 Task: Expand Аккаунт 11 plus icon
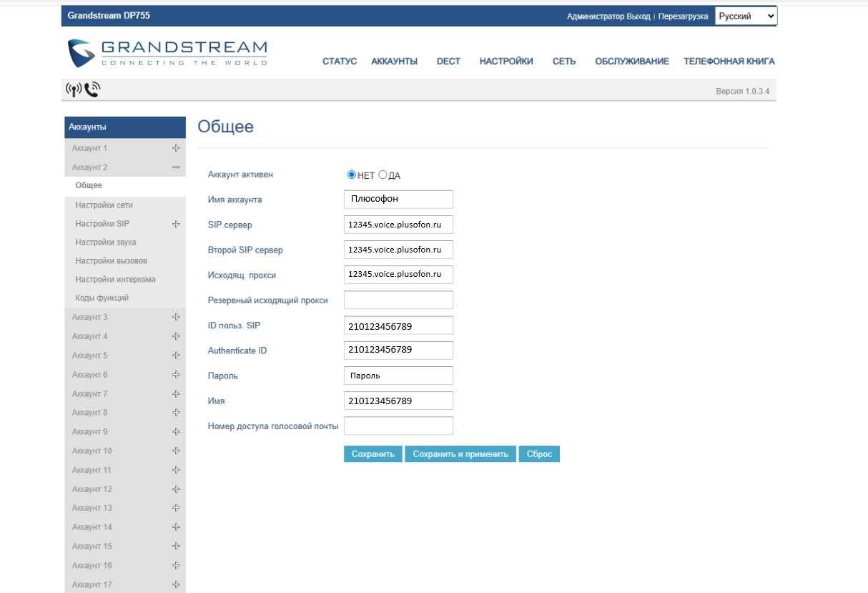click(x=176, y=471)
